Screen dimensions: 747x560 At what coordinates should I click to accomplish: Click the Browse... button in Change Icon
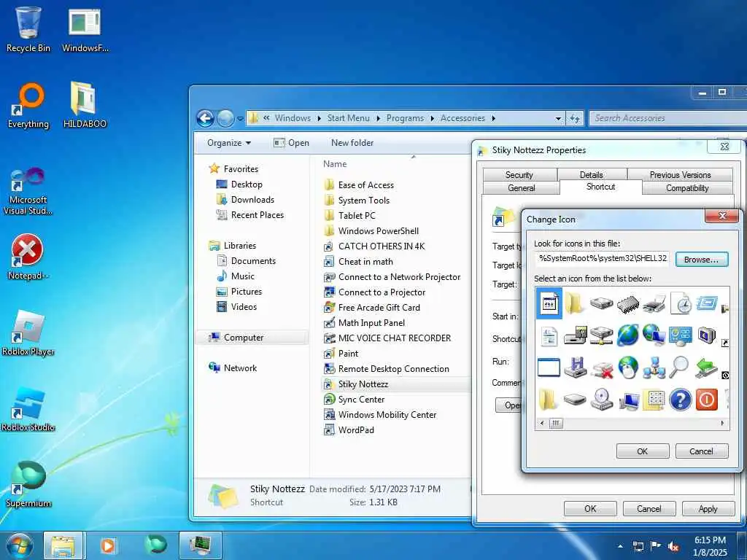pos(701,260)
